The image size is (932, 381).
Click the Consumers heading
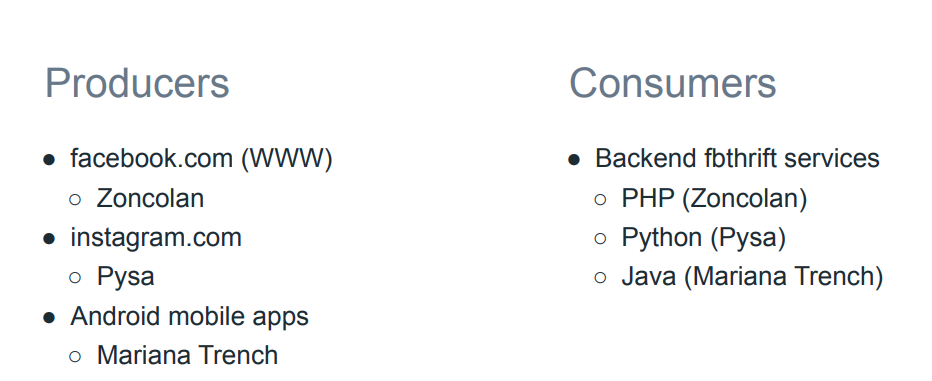click(x=673, y=83)
